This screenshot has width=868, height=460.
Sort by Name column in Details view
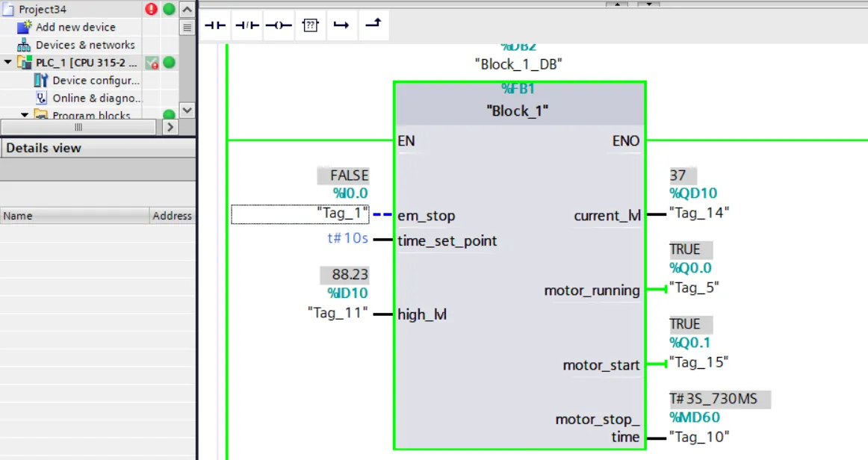[x=74, y=216]
